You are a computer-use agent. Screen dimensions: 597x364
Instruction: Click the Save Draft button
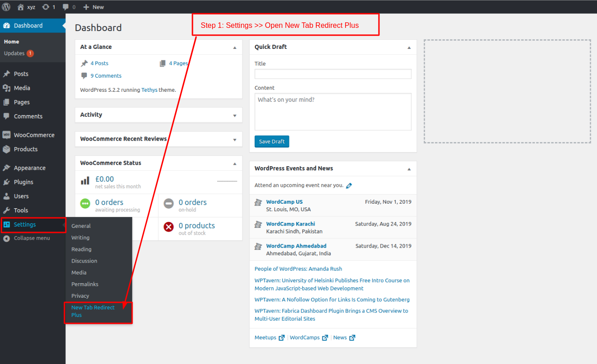[x=272, y=142]
